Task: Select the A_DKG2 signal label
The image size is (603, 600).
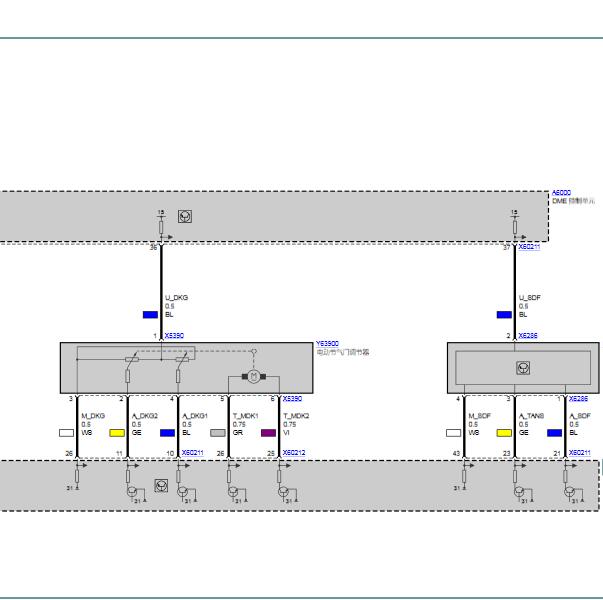Action: pyautogui.click(x=145, y=416)
